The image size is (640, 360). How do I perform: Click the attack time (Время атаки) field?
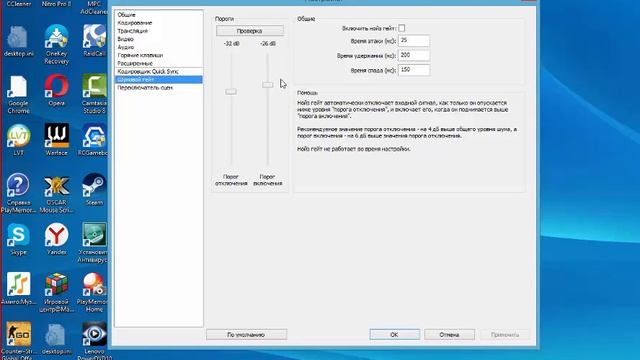[413, 40]
